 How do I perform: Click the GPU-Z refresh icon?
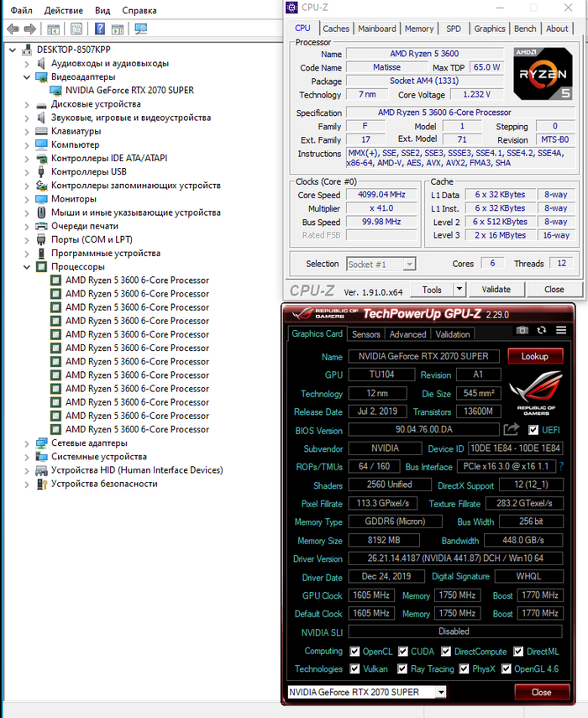click(542, 331)
